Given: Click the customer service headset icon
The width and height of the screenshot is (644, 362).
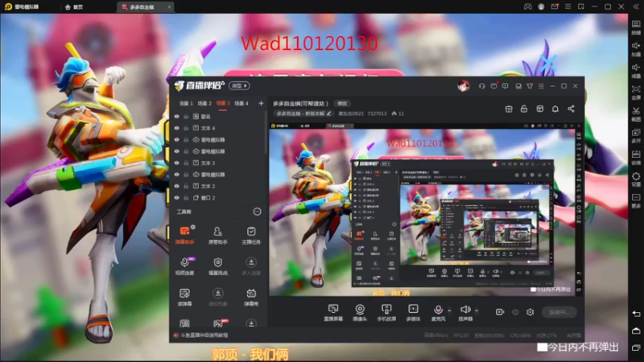Looking at the screenshot, I should pos(481,86).
